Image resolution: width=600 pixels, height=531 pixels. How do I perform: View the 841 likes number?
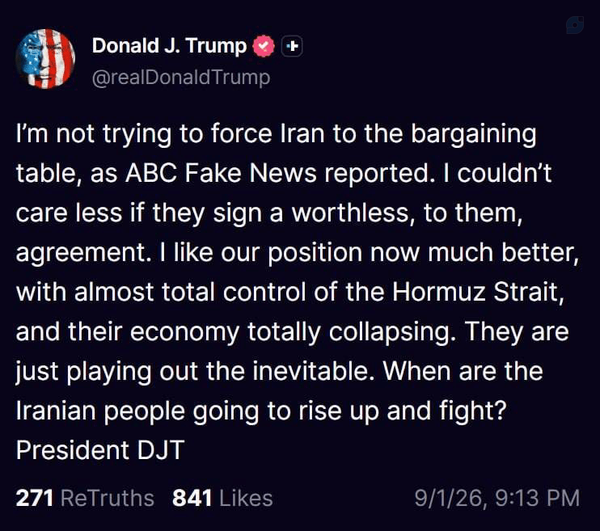(x=192, y=498)
